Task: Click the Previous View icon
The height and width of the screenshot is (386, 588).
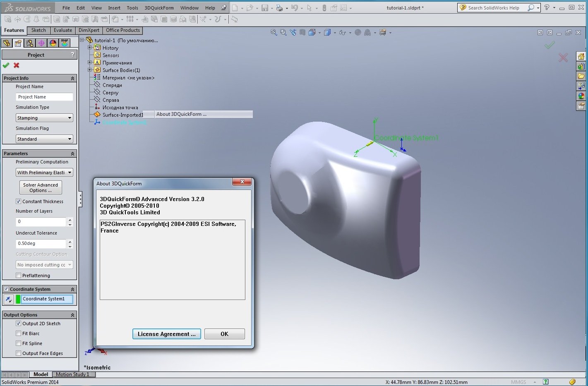Action: 293,32
